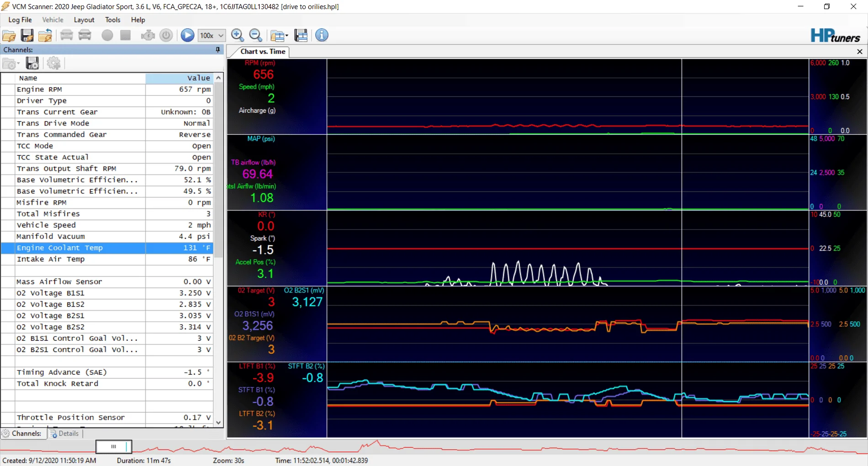
Task: Open the layout folder dropdown icon
Action: click(x=279, y=35)
